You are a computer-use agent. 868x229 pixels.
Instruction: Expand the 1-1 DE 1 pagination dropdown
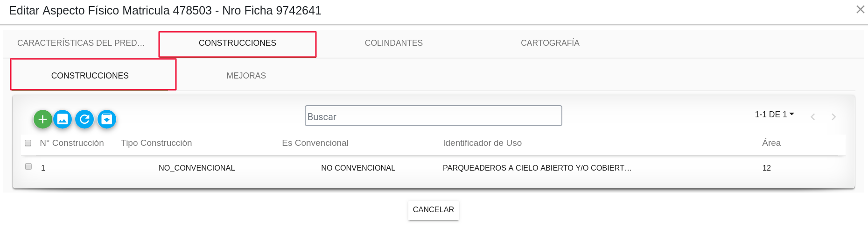pos(774,114)
